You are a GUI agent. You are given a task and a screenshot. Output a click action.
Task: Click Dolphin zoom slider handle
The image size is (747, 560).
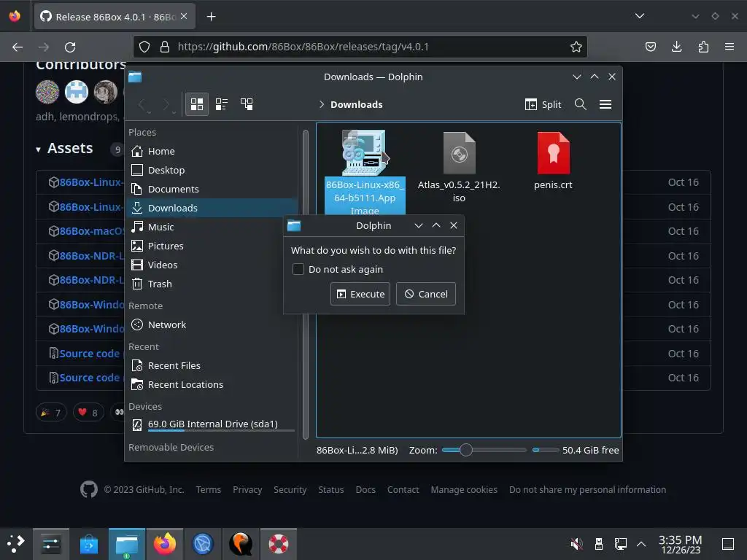click(x=466, y=450)
